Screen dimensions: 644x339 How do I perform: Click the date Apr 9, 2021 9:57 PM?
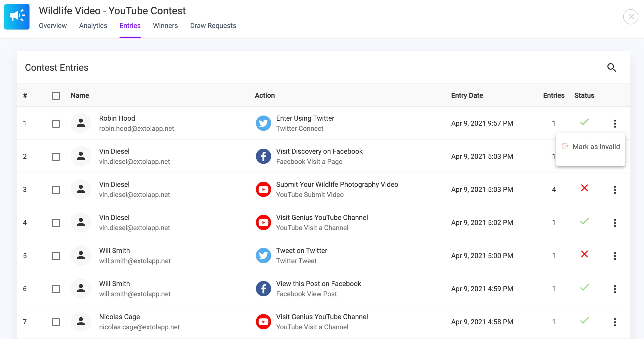click(482, 123)
